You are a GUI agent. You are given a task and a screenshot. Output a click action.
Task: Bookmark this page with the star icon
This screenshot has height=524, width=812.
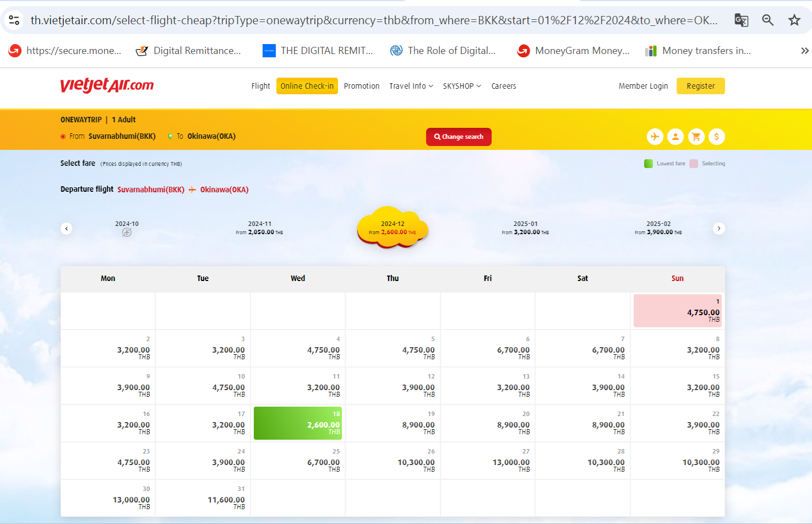(794, 20)
